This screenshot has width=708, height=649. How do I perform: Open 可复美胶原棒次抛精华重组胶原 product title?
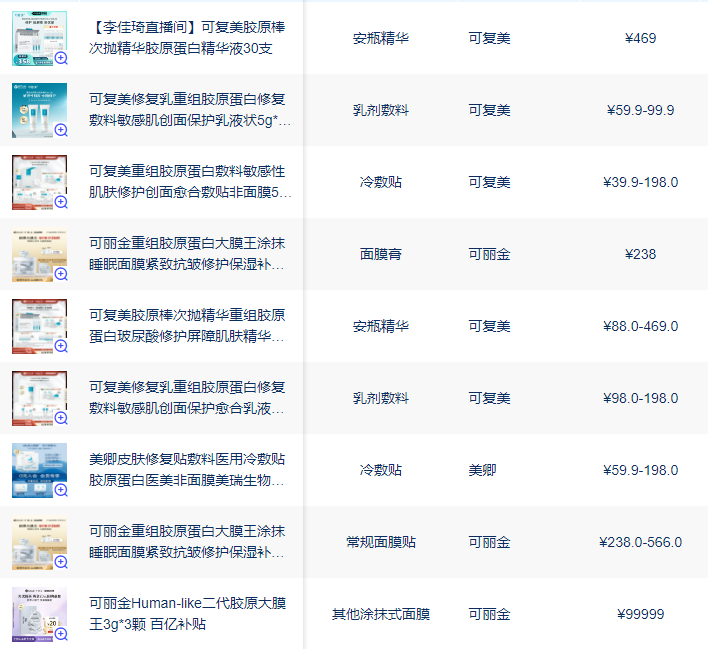click(187, 326)
